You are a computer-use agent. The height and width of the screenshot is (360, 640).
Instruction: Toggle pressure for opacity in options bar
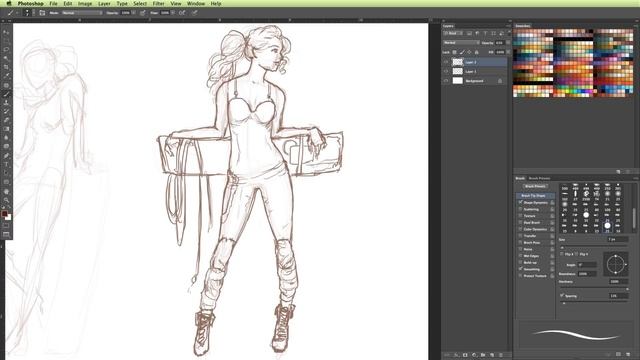(x=142, y=13)
